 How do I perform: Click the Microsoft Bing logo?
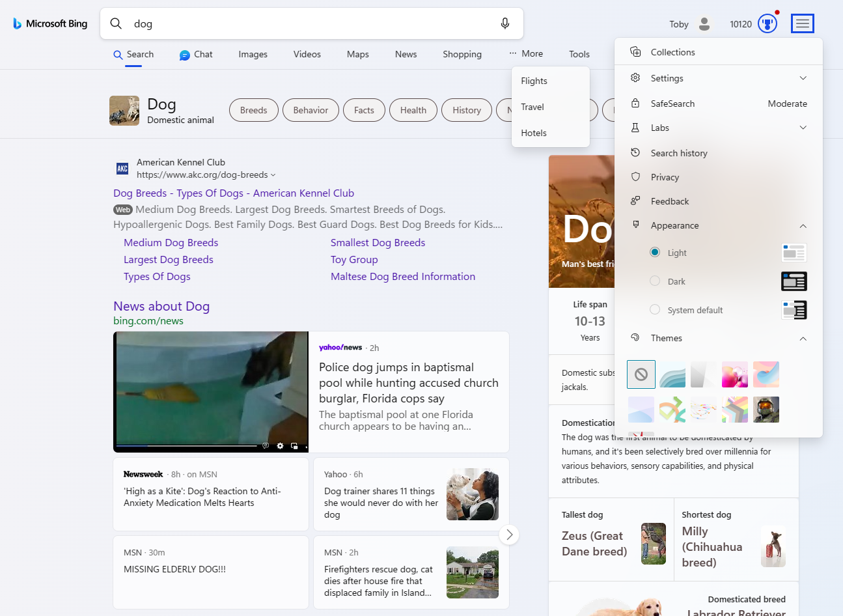(50, 23)
